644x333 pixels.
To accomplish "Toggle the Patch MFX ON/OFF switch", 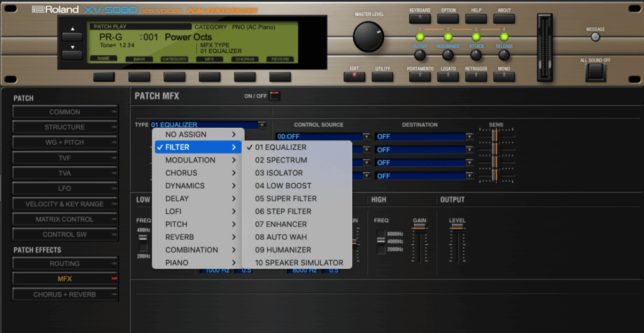I will (x=275, y=96).
